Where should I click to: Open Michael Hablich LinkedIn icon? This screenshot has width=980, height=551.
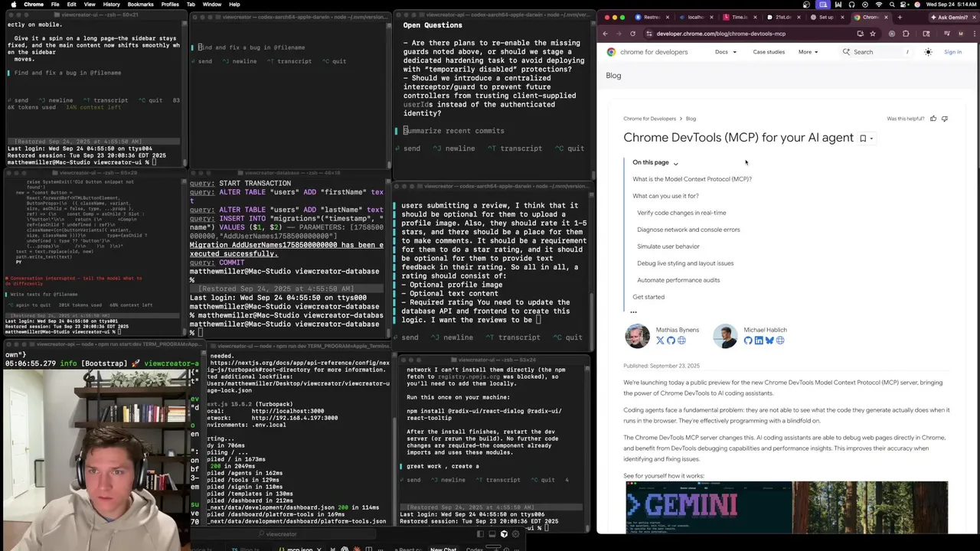759,341
